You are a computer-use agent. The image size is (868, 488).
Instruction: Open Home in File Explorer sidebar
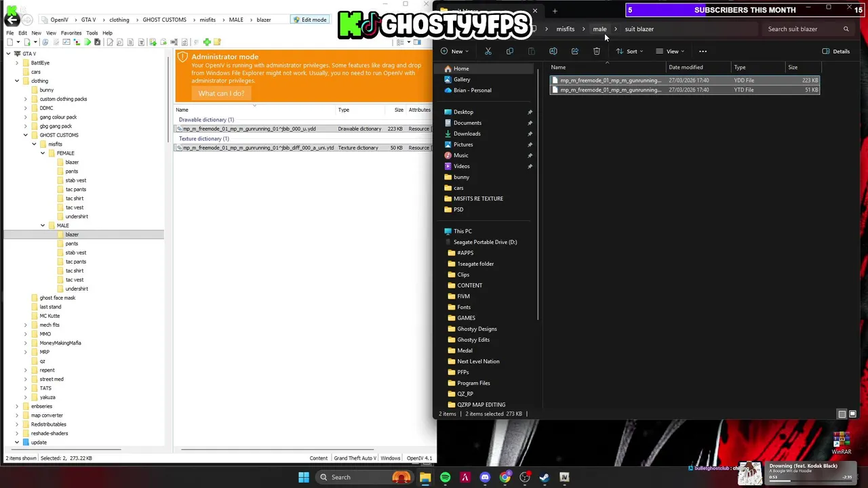coord(461,68)
